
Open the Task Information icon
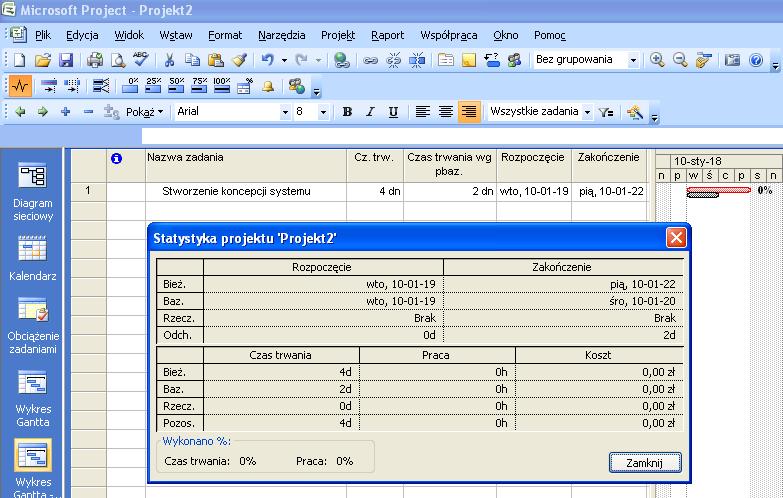pos(445,60)
